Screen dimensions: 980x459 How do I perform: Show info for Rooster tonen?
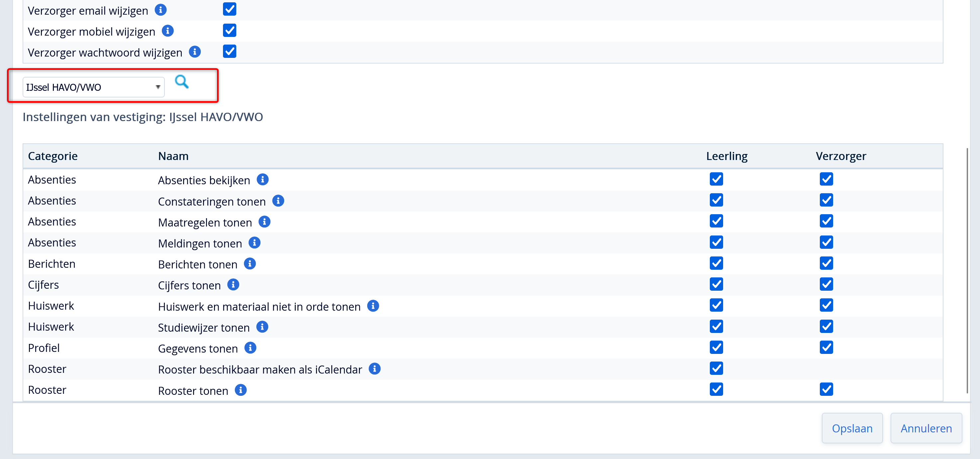click(241, 390)
